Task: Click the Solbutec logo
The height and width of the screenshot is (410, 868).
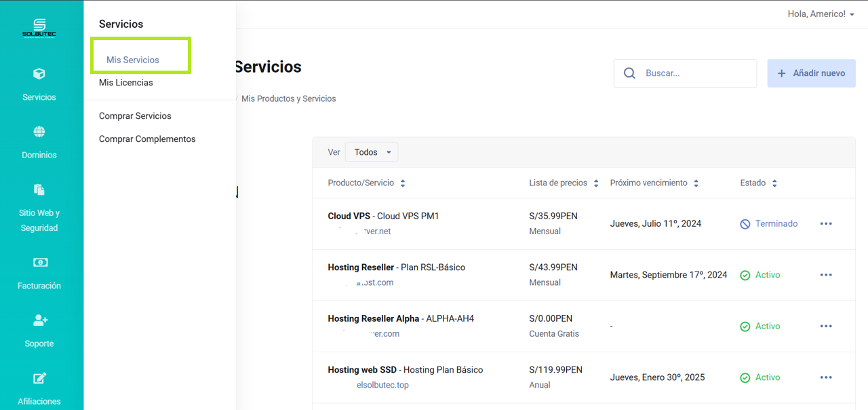Action: (x=39, y=28)
